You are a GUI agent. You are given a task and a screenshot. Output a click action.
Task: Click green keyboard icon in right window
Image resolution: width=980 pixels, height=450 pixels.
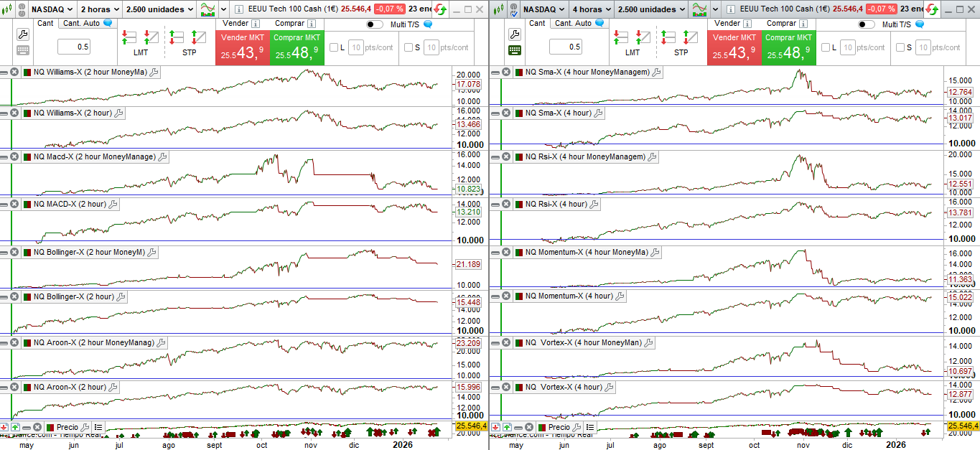click(x=514, y=50)
